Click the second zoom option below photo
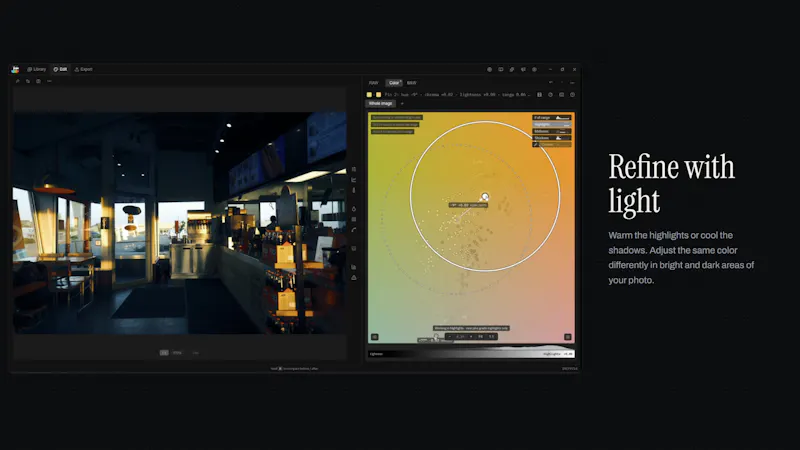This screenshot has width=800, height=450. coord(177,353)
